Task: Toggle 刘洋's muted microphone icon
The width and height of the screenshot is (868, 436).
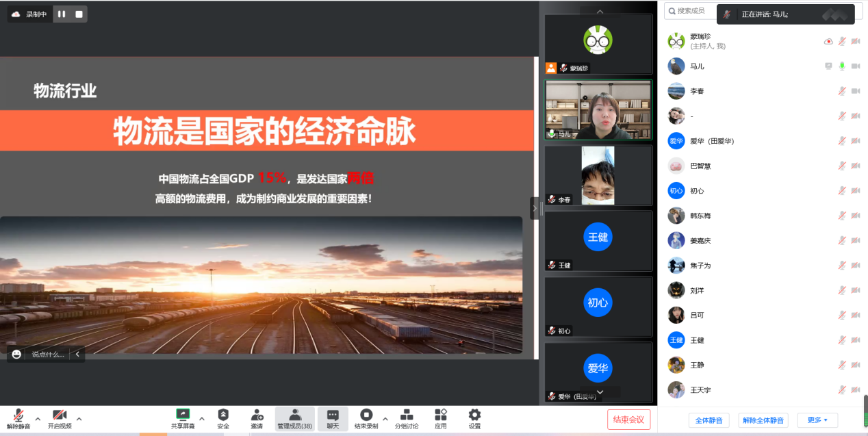Action: 842,290
